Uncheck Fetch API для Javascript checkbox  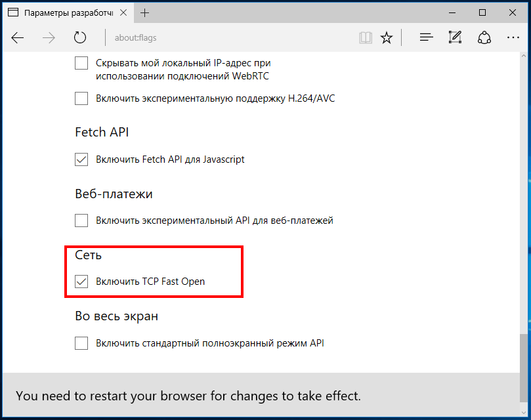pos(81,159)
